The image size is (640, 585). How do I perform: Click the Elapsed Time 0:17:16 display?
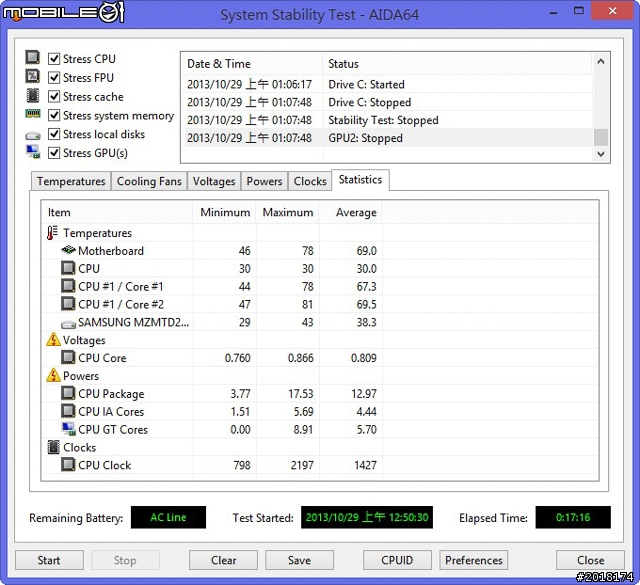pos(573,517)
